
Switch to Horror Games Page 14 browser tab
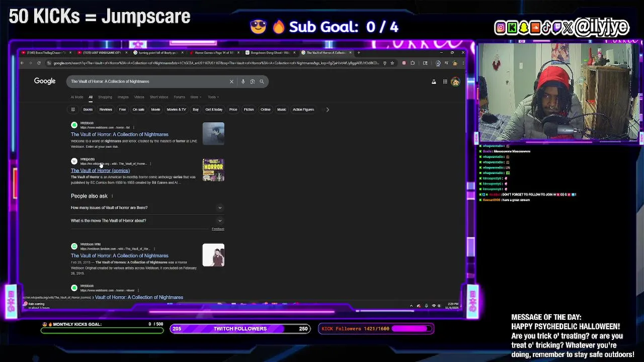[214, 53]
